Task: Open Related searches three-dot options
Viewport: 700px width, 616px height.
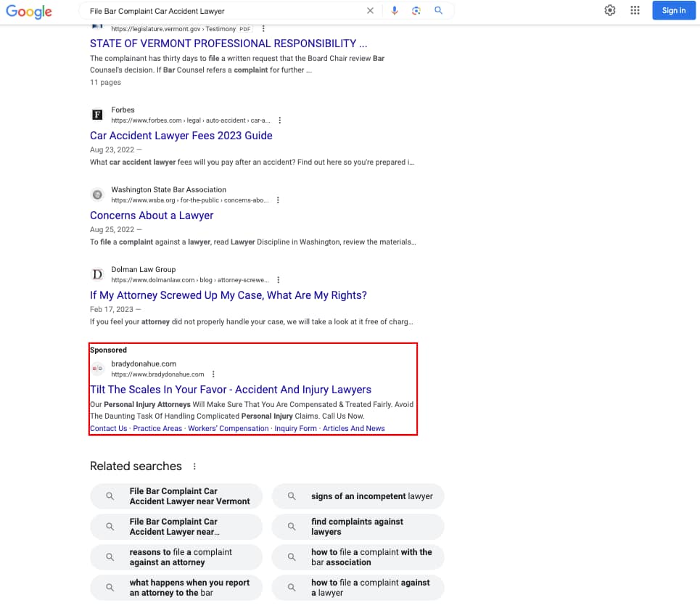Action: coord(194,467)
